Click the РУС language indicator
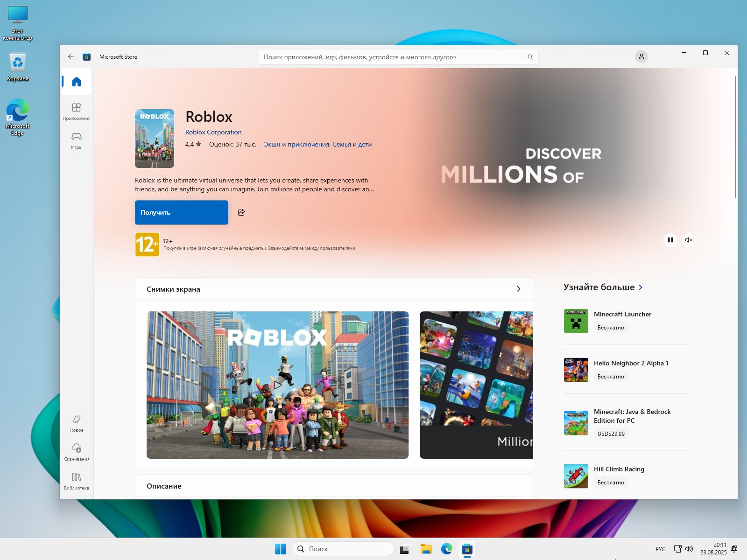747x560 pixels. (x=660, y=549)
